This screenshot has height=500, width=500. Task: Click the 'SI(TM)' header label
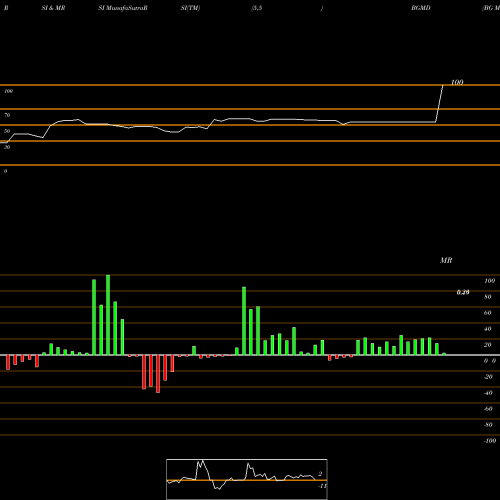point(190,8)
